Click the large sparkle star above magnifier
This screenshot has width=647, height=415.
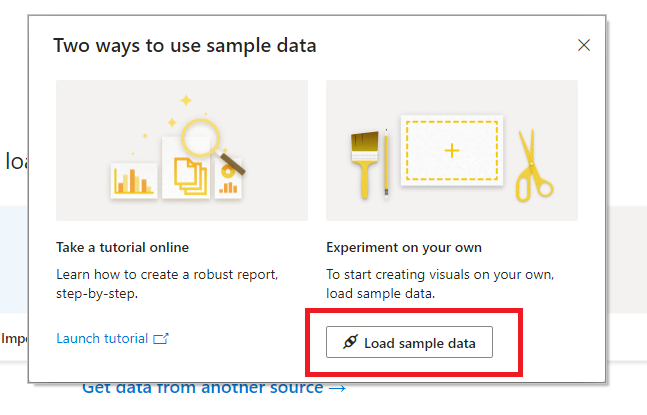pyautogui.click(x=185, y=100)
